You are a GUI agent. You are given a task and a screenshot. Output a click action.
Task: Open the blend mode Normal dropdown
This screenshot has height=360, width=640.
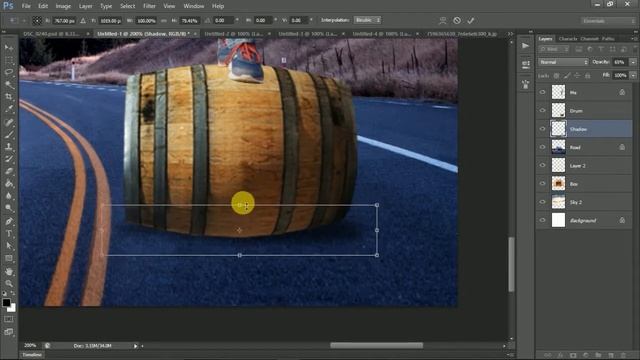point(563,62)
